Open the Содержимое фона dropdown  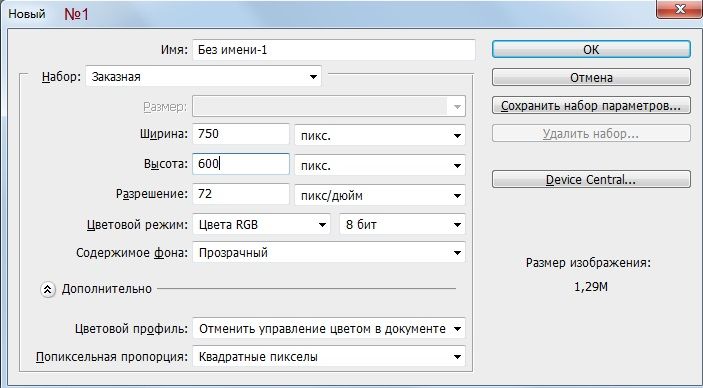point(329,253)
